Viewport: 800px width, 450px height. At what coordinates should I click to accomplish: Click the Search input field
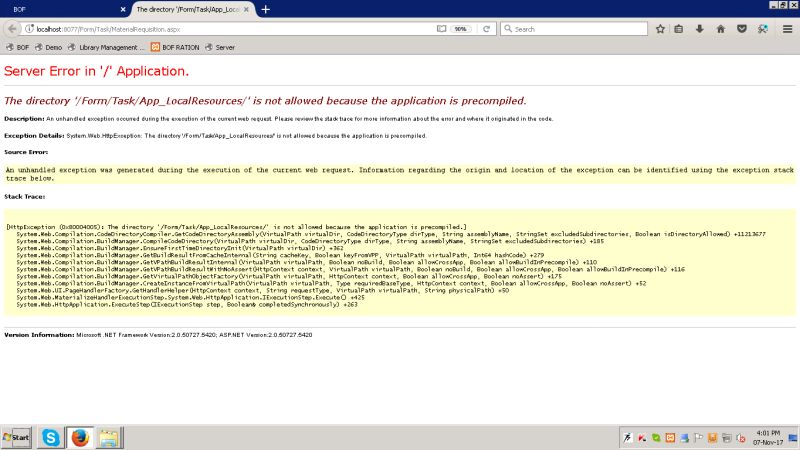574,29
